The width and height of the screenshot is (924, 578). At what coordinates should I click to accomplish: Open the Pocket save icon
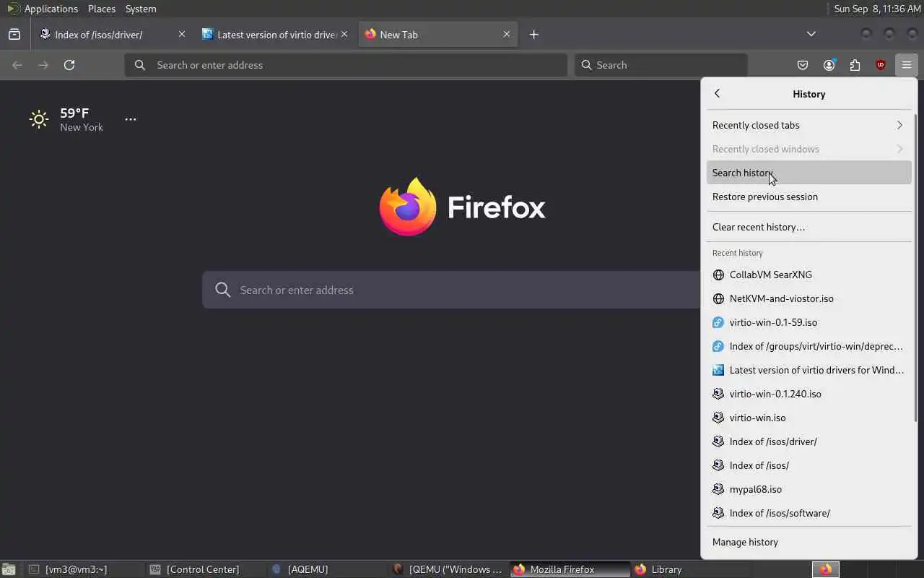coord(803,65)
